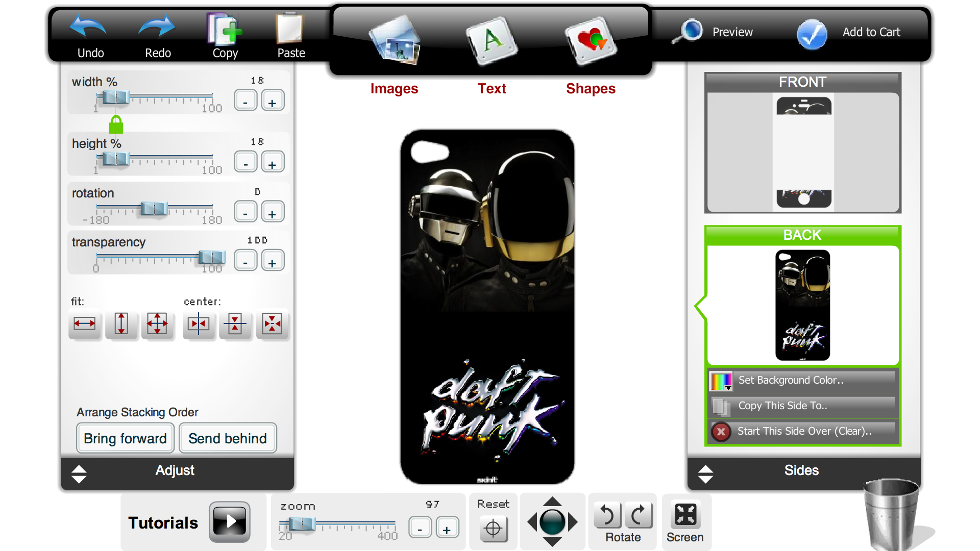Decrease transparency with minus button
The width and height of the screenshot is (980, 551).
(x=246, y=261)
